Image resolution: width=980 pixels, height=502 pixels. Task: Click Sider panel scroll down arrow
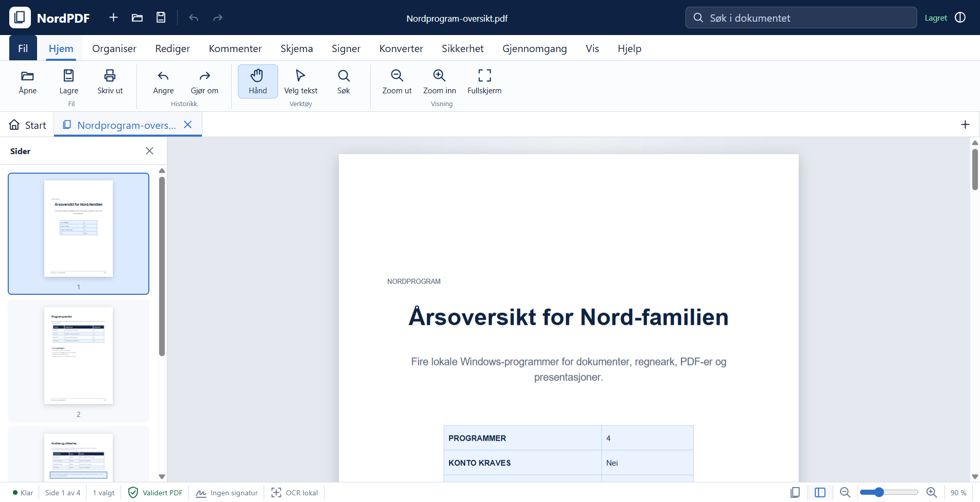(162, 477)
